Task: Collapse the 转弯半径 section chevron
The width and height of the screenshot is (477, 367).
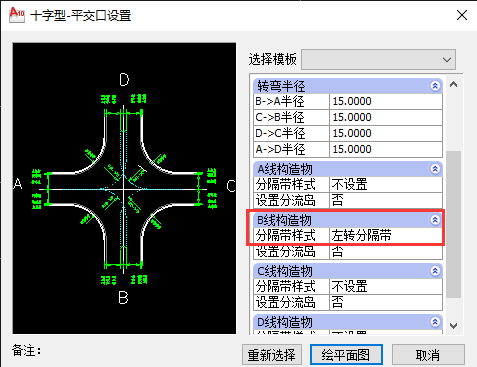Action: click(x=435, y=86)
